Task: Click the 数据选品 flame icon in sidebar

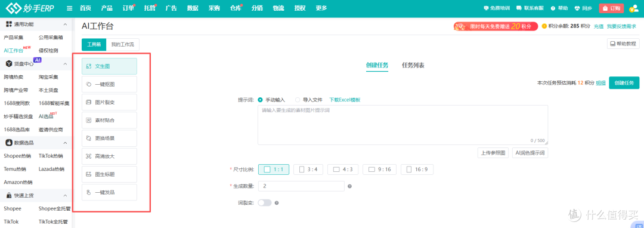Action: click(x=8, y=143)
